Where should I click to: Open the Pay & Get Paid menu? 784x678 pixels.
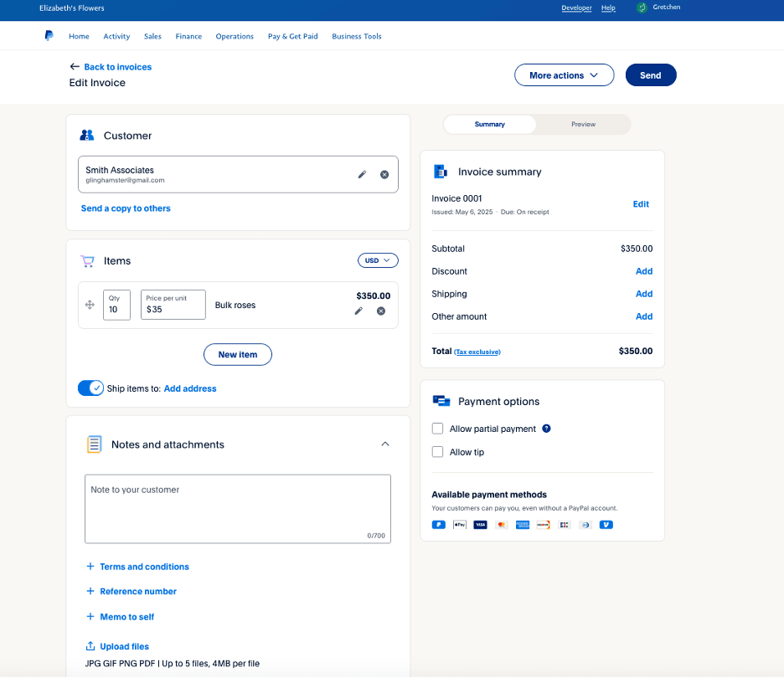[x=292, y=36]
